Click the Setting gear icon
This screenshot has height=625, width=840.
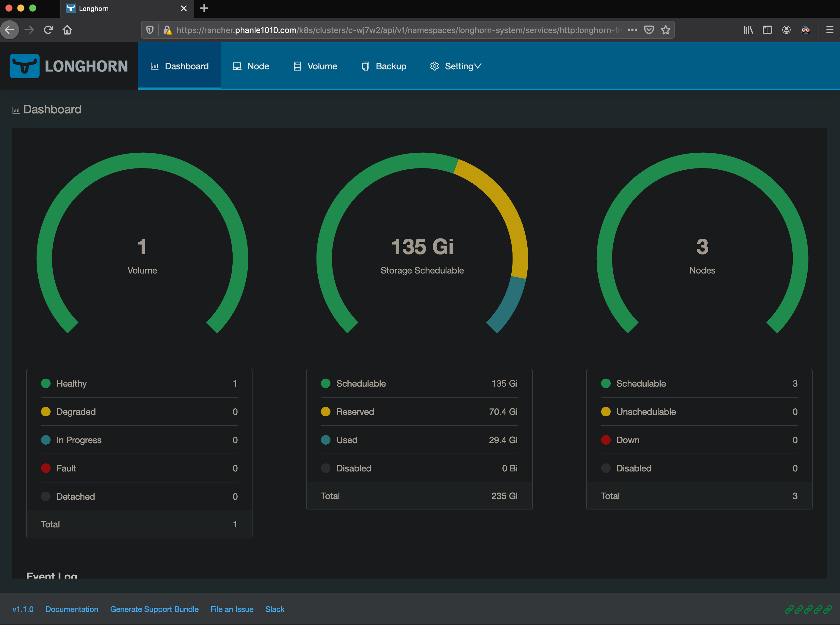click(x=434, y=66)
